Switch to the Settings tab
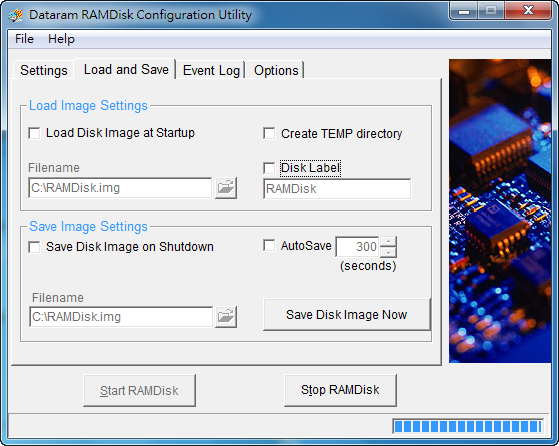 click(43, 70)
